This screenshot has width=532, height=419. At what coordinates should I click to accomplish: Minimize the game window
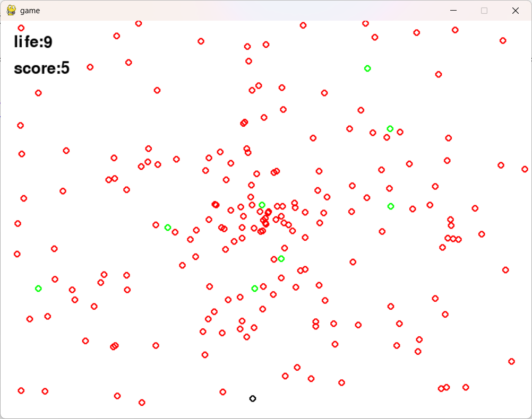[453, 11]
